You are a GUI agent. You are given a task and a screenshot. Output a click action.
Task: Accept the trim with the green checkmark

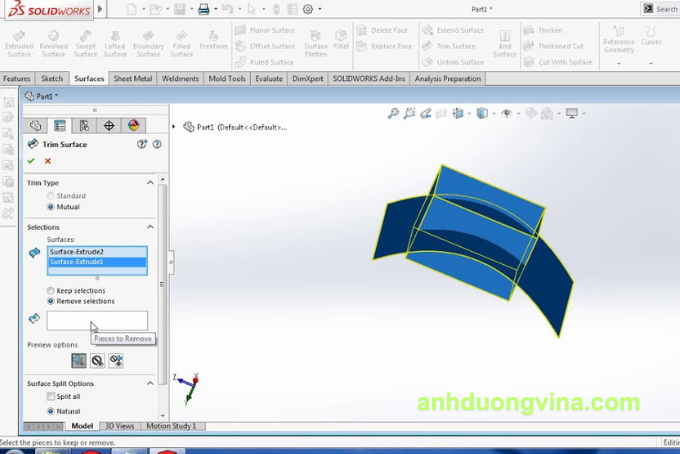point(31,161)
